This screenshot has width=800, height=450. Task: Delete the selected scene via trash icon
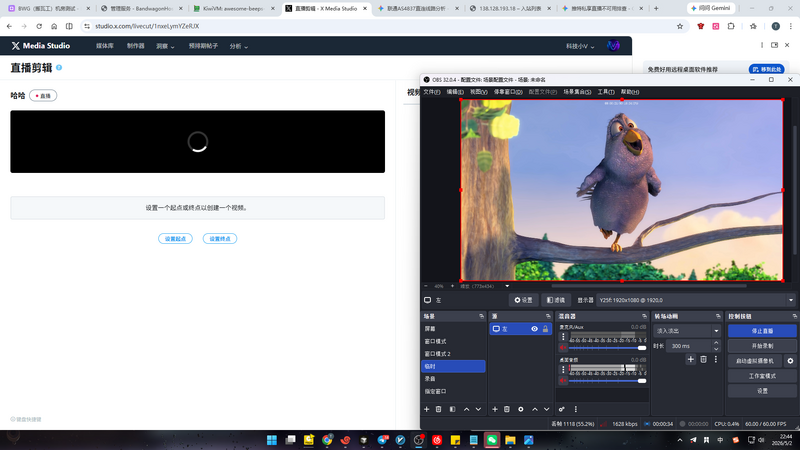pos(438,409)
